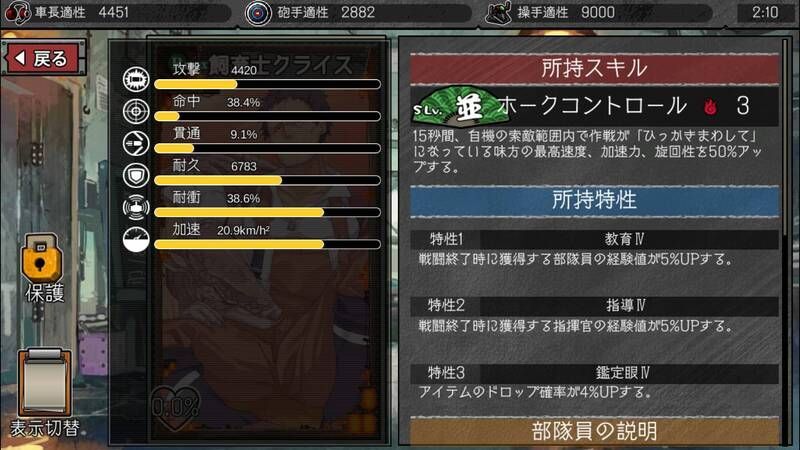Click the 耐久 durability yellow bar
This screenshot has width=800, height=450.
pos(267,180)
